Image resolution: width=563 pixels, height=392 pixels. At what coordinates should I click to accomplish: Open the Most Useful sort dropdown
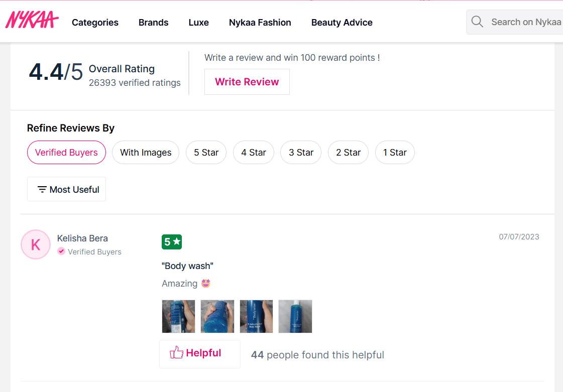point(67,189)
